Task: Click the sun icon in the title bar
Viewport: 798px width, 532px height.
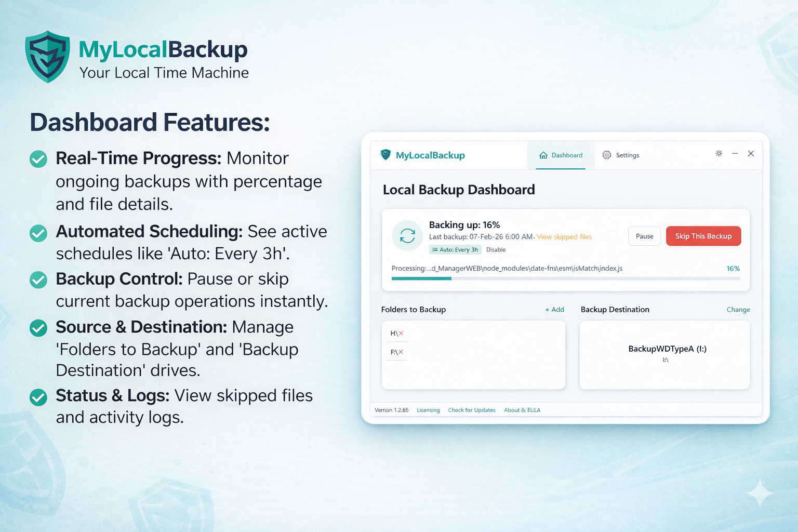Action: pyautogui.click(x=719, y=153)
